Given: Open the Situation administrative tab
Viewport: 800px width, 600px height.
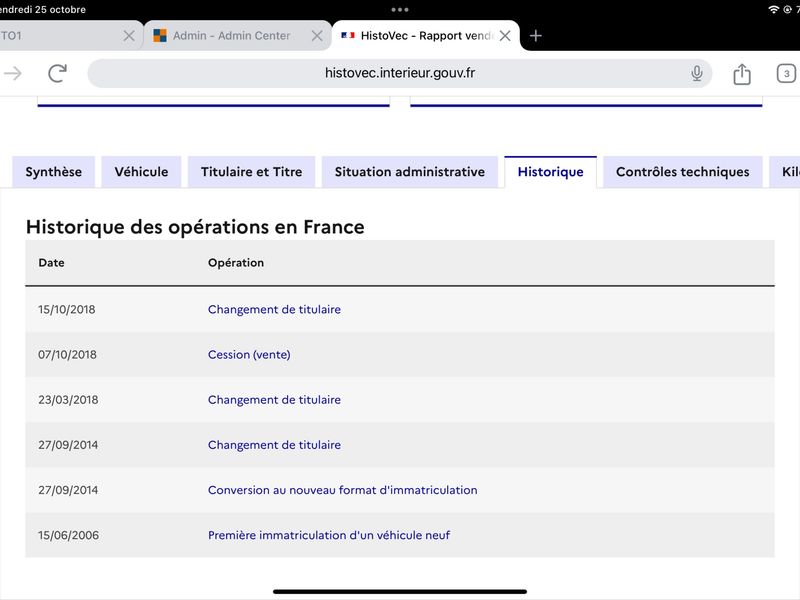Looking at the screenshot, I should click(x=410, y=172).
